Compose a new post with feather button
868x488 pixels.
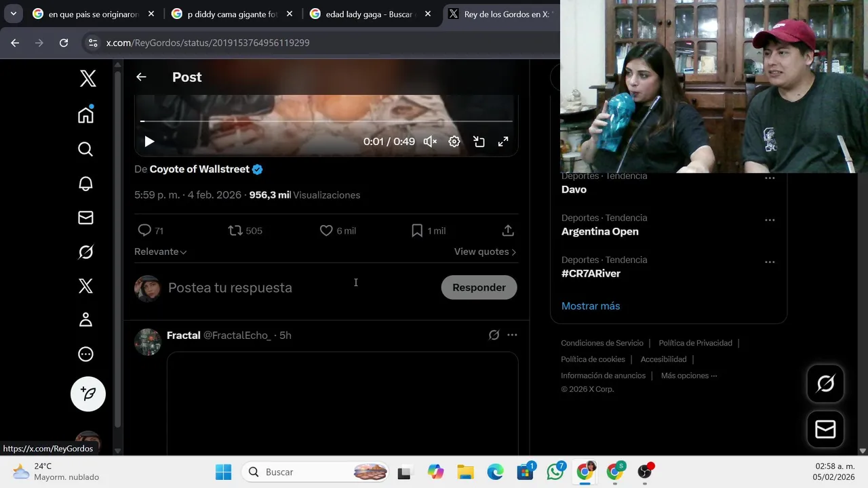pyautogui.click(x=88, y=394)
